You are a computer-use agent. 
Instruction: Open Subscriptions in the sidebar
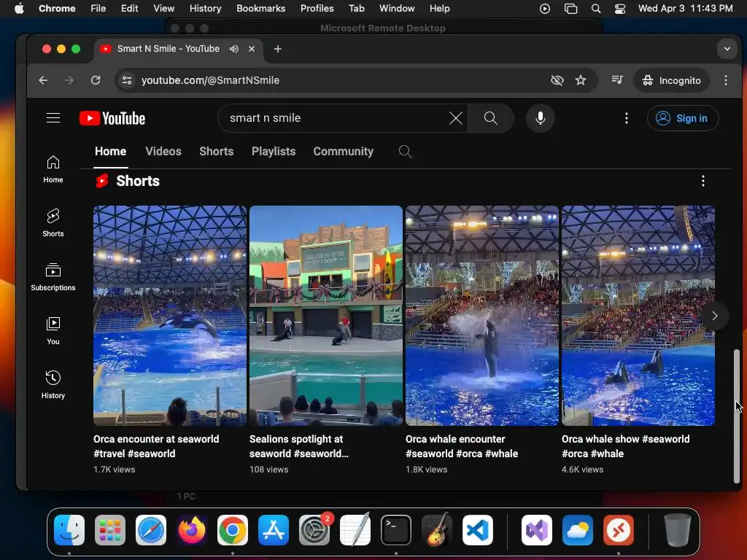(x=53, y=276)
